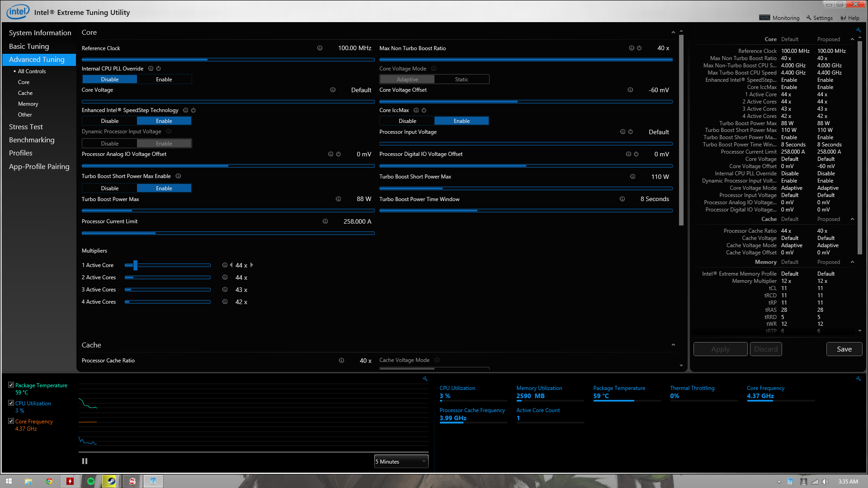Screen dimensions: 868x488
Task: Click the info icon for Processor Input Voltage
Action: (623, 132)
